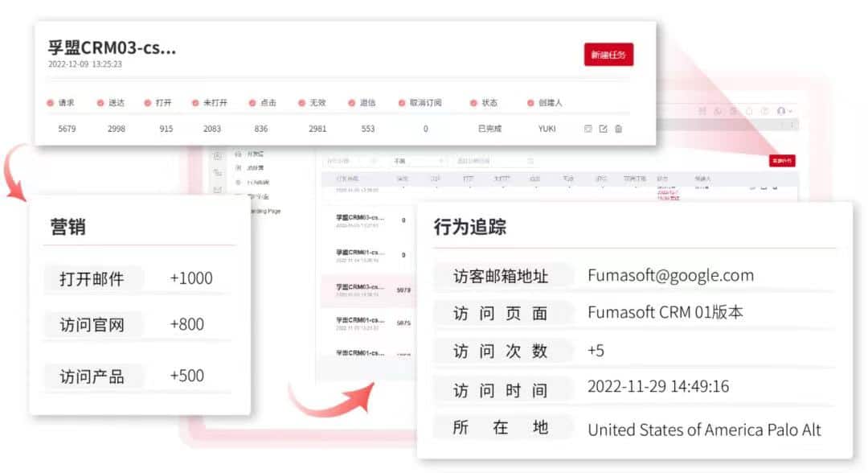Viewport: 868px width, 473px height.
Task: Click the red dot icon beside 请求
Action: coord(51,103)
